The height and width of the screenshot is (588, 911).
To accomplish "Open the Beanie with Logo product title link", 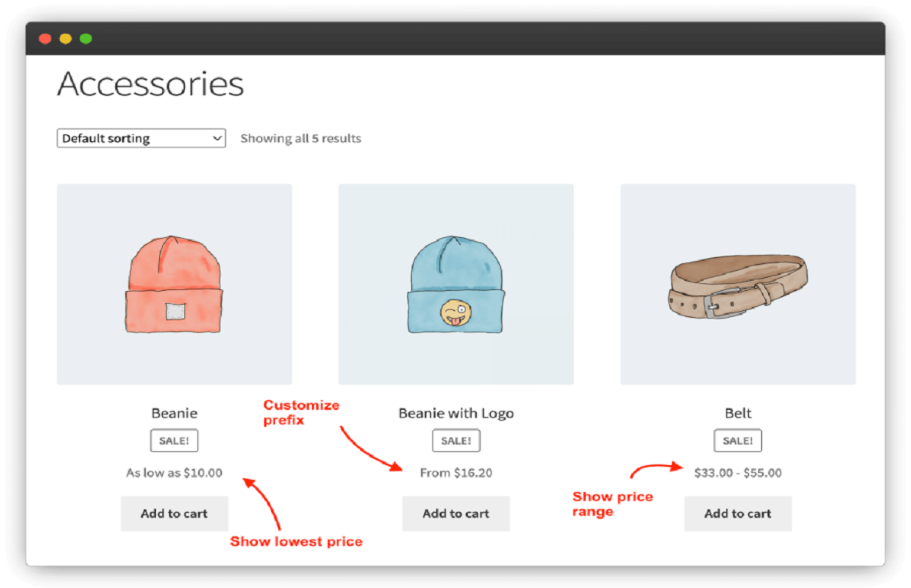I will 455,413.
